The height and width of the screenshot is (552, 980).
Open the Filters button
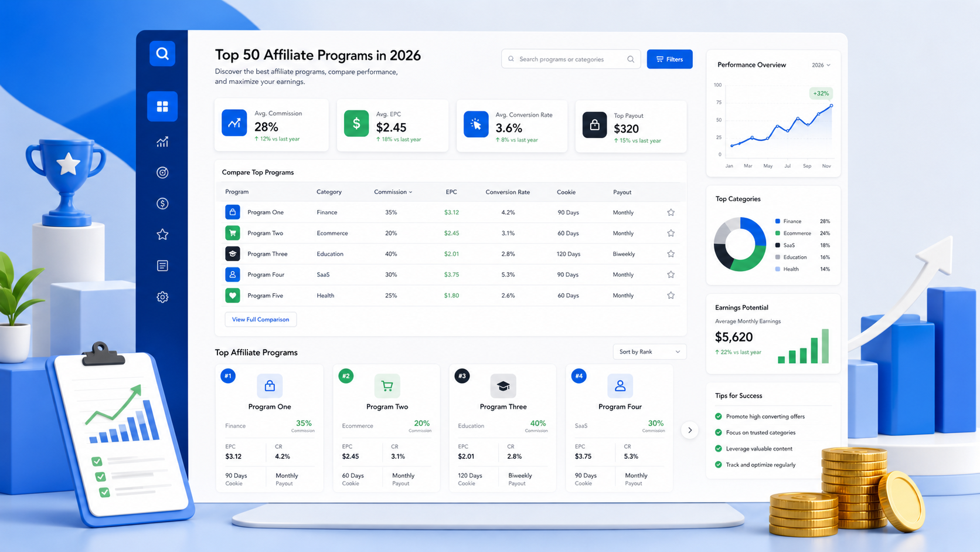click(669, 59)
